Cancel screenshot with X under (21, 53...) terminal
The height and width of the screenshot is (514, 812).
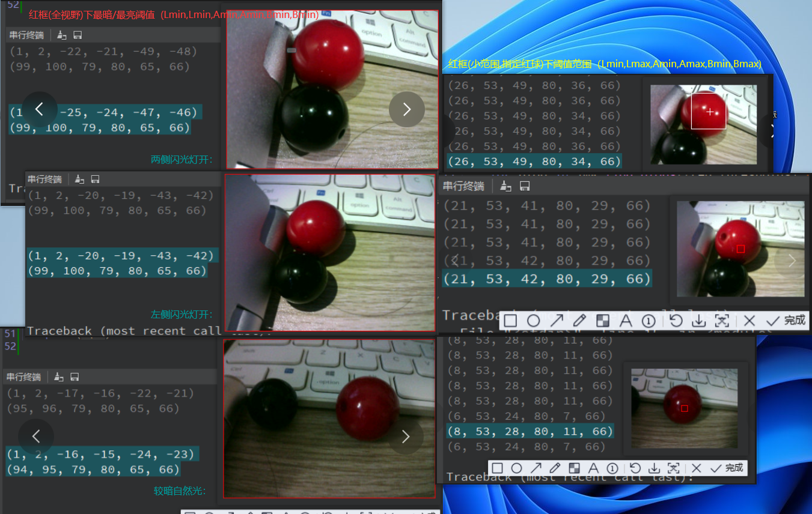pyautogui.click(x=749, y=321)
